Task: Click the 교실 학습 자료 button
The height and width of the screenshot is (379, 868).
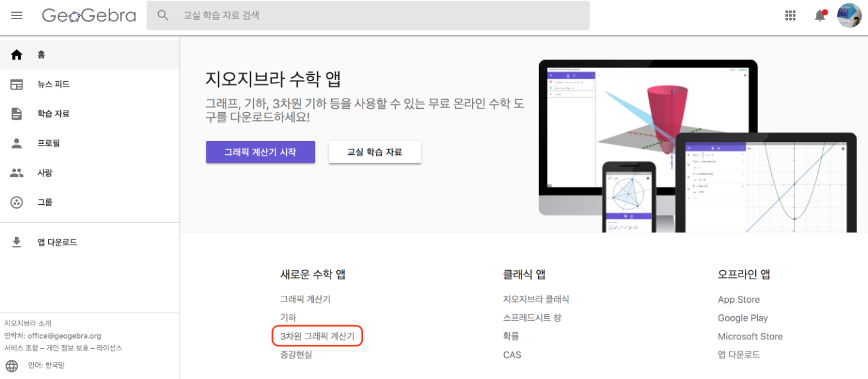Action: tap(375, 152)
